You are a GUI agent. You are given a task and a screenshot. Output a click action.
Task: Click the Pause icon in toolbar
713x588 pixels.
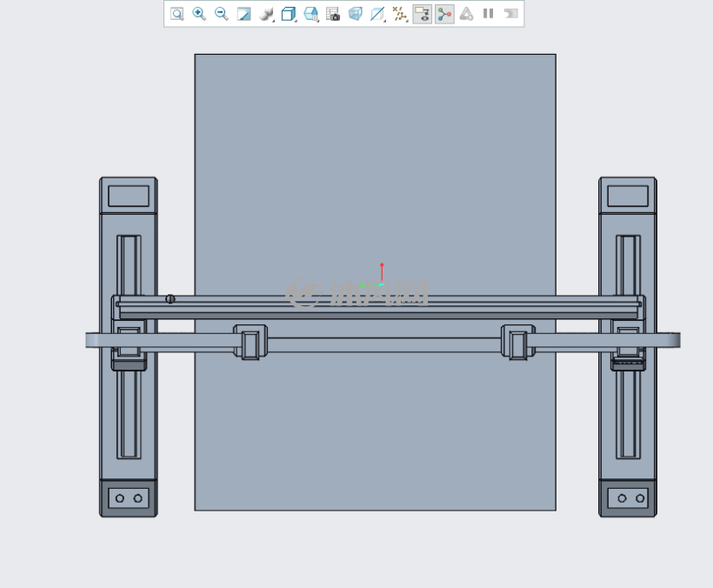point(489,14)
